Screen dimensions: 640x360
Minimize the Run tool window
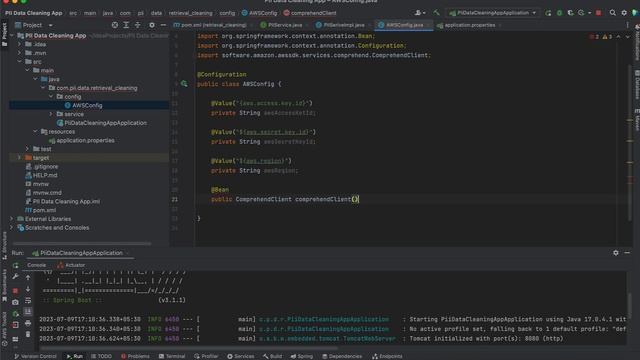click(627, 253)
